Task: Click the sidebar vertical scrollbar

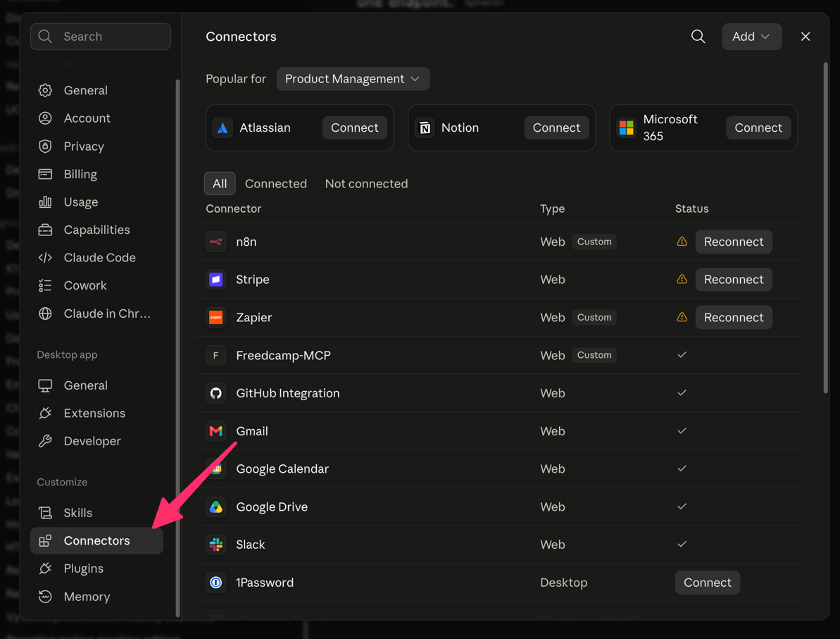Action: coord(177,349)
